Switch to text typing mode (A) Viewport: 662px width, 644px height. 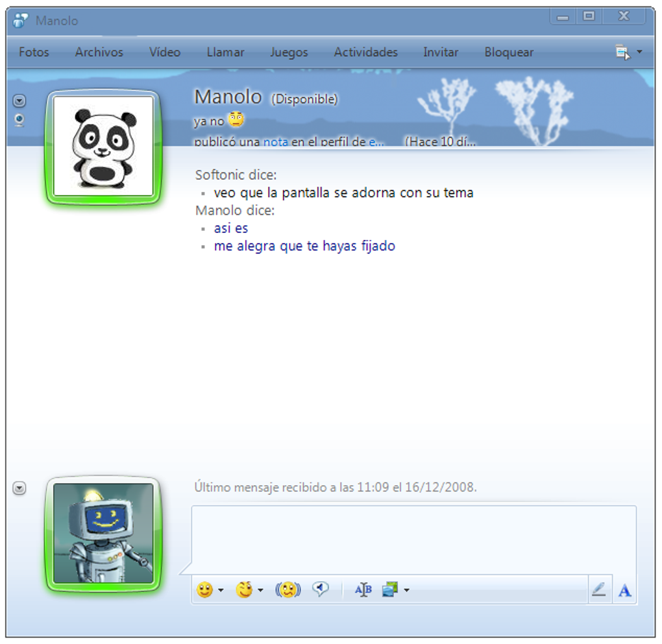624,590
